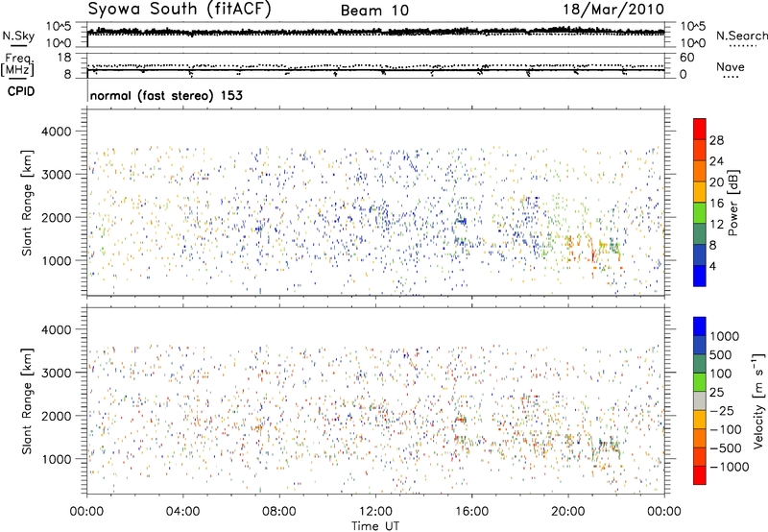Click the red bottom Velocity swatch below -1000

click(700, 475)
